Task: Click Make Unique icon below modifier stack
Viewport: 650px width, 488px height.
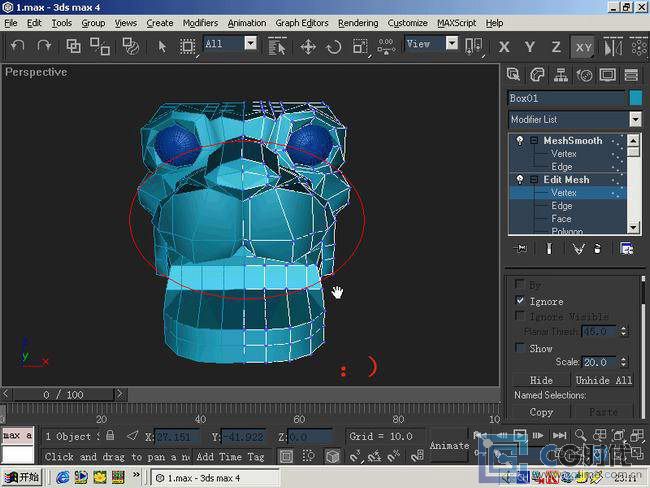Action: (x=578, y=248)
